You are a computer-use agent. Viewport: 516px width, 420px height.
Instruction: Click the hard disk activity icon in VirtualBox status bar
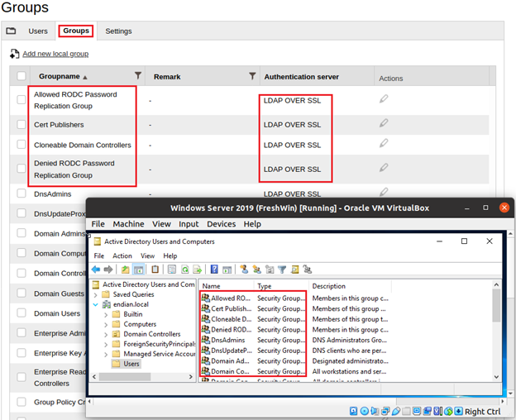point(353,411)
